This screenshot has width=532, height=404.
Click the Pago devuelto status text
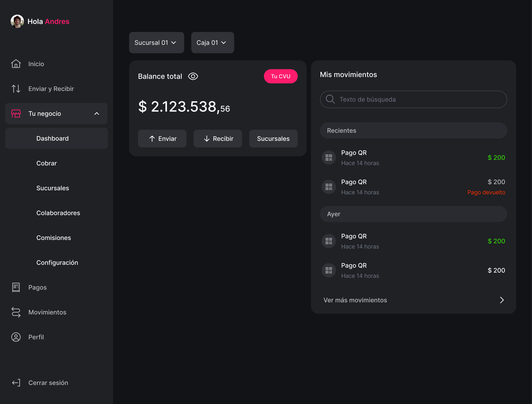(486, 192)
